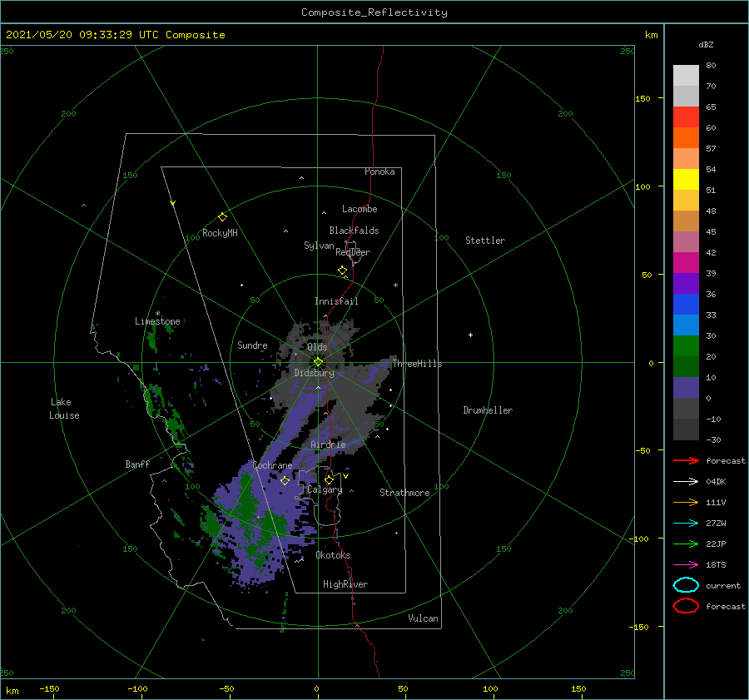
Task: Click the 2021/05/20 09:33:29 UTC timestamp
Action: (115, 35)
